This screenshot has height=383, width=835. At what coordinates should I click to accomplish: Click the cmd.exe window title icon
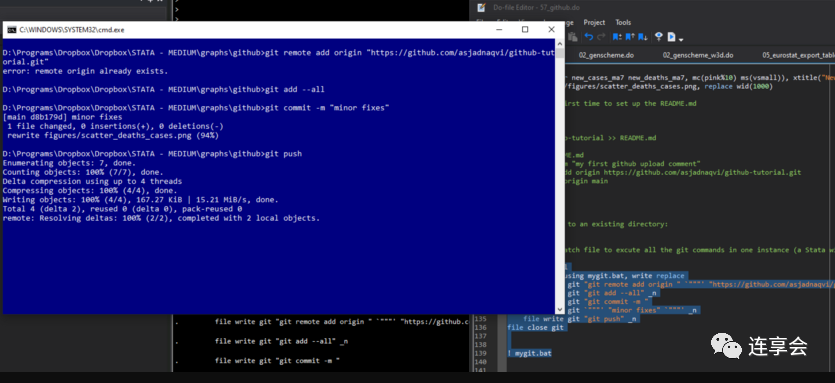11,30
